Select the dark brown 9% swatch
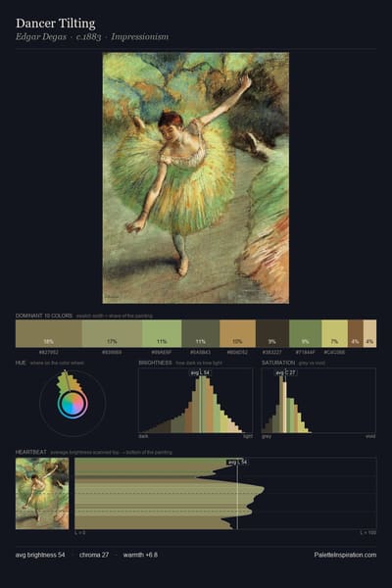The height and width of the screenshot is (588, 392). tap(272, 333)
